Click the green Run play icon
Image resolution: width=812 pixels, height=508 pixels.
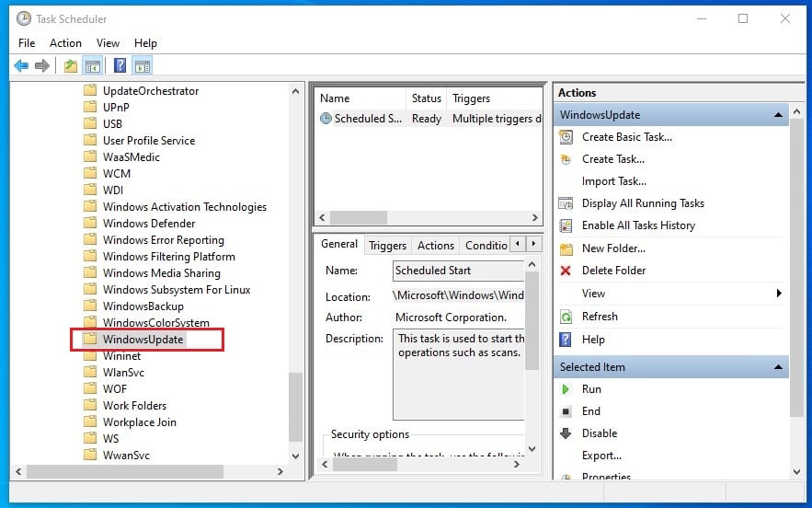pos(566,389)
